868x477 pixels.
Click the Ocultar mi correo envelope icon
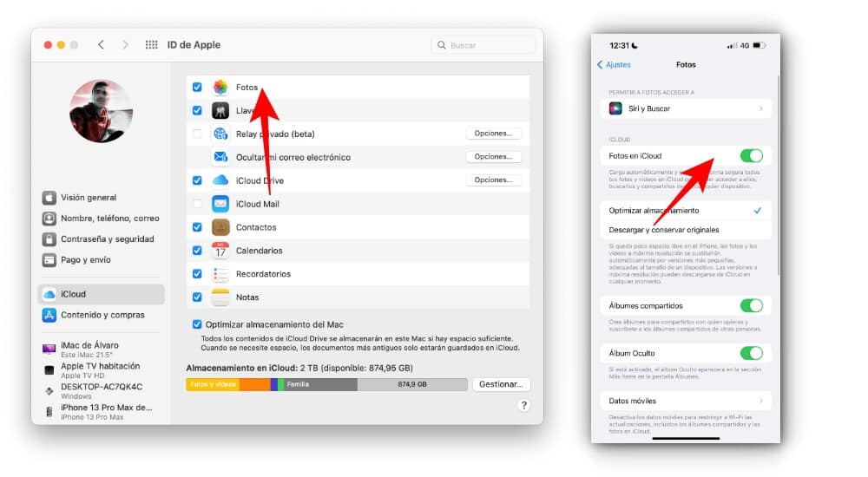pos(220,157)
